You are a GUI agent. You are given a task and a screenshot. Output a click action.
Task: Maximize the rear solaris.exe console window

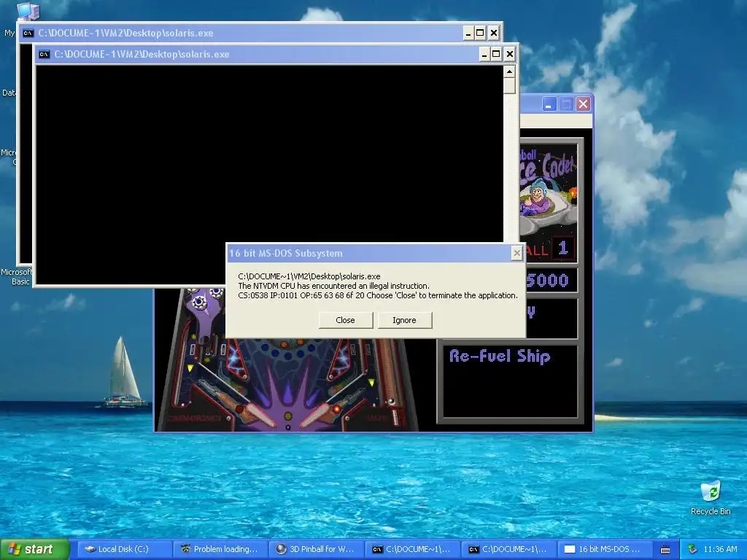click(480, 33)
